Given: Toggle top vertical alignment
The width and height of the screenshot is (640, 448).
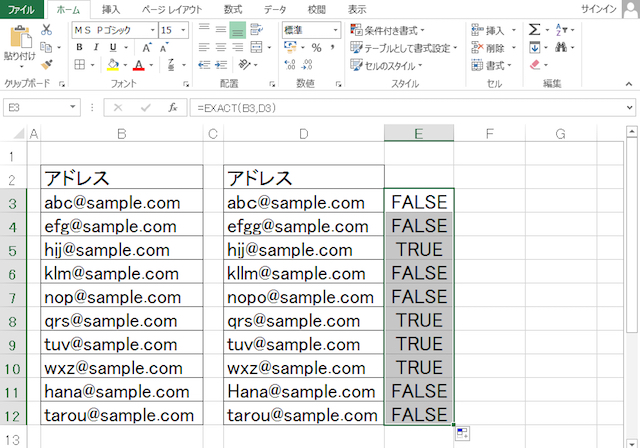Looking at the screenshot, I should pyautogui.click(x=204, y=29).
